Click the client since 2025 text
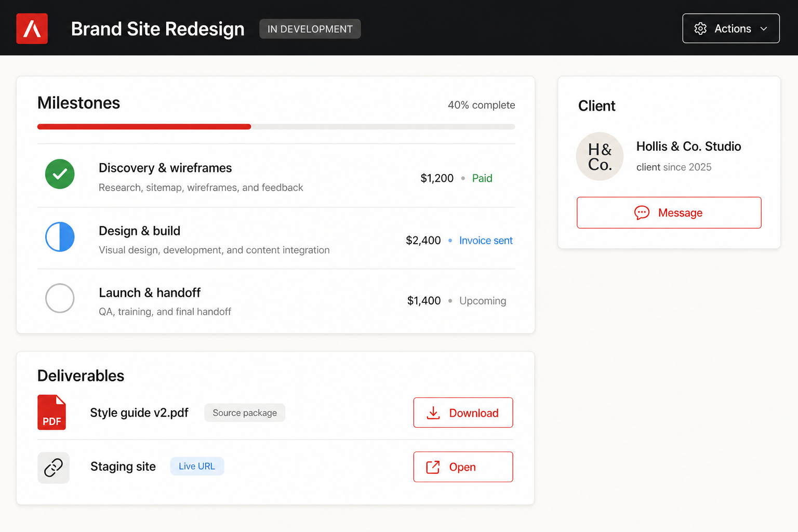 pos(674,167)
